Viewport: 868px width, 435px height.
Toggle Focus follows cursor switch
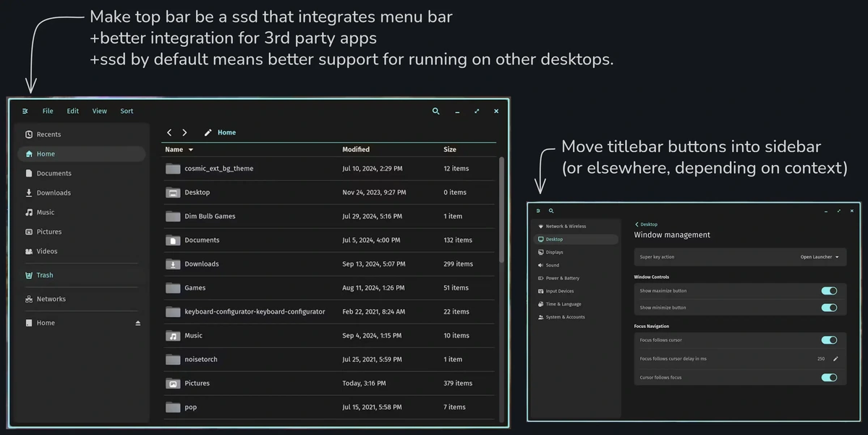pyautogui.click(x=829, y=340)
